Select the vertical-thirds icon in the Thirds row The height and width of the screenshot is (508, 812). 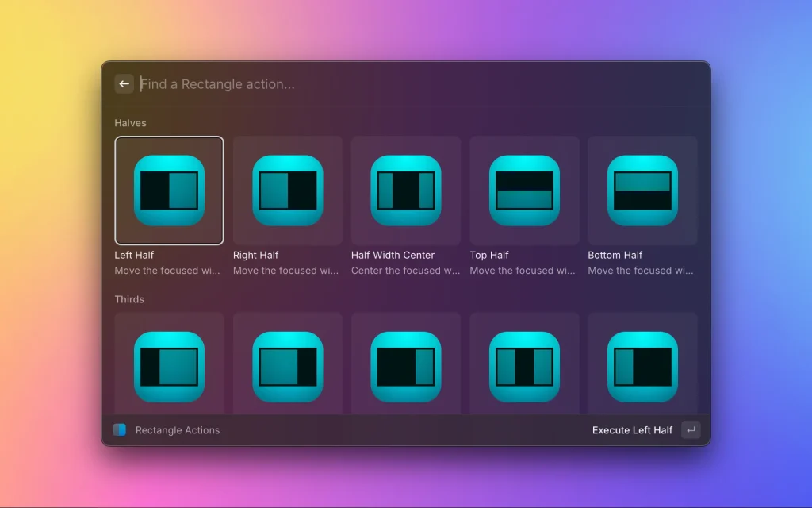523,365
